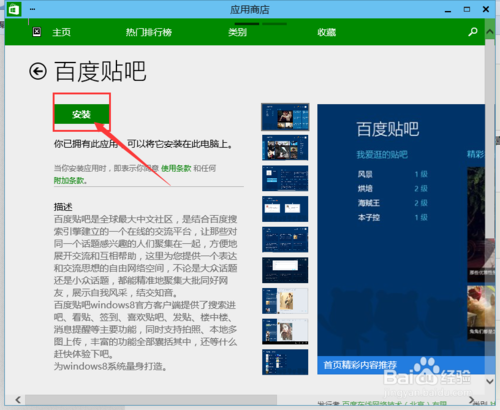Open the 主页 tab

62,32
